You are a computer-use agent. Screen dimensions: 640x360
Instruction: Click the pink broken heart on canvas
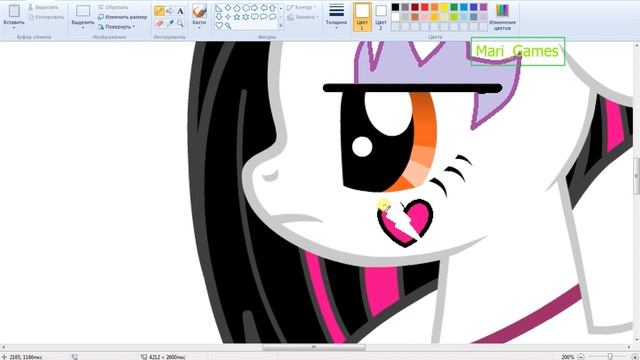click(x=405, y=223)
